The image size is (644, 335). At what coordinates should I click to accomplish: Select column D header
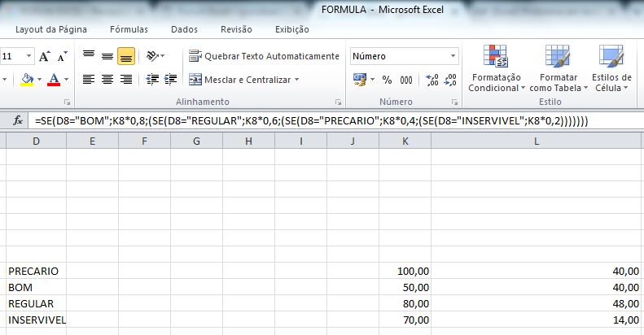pyautogui.click(x=36, y=141)
